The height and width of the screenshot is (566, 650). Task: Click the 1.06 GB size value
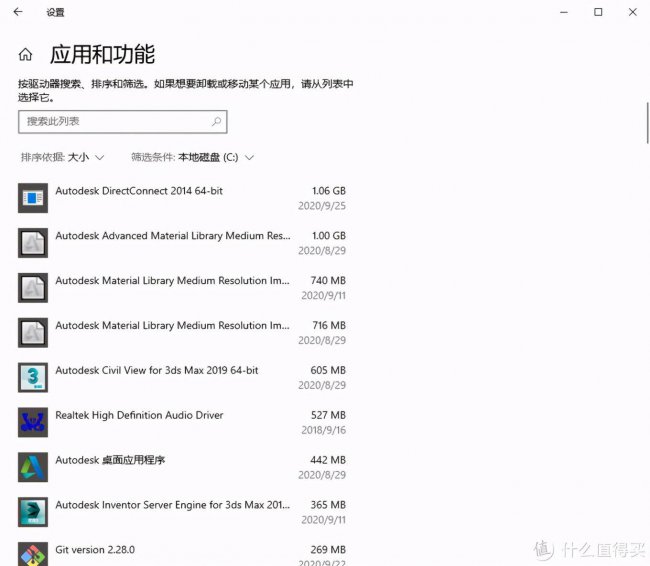pyautogui.click(x=329, y=191)
